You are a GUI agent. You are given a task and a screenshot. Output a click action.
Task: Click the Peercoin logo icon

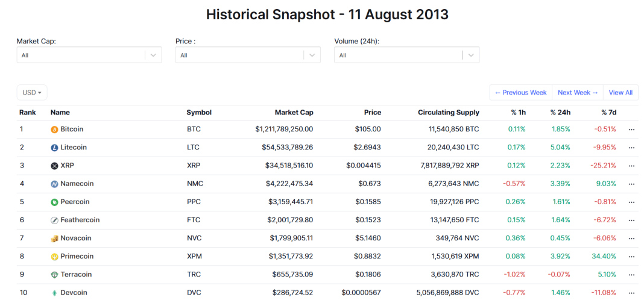coord(54,202)
